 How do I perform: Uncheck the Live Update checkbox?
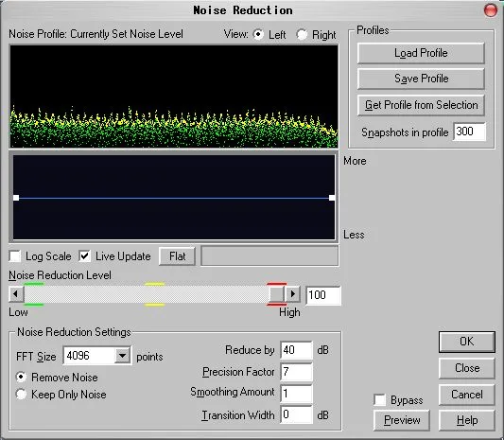click(x=84, y=256)
